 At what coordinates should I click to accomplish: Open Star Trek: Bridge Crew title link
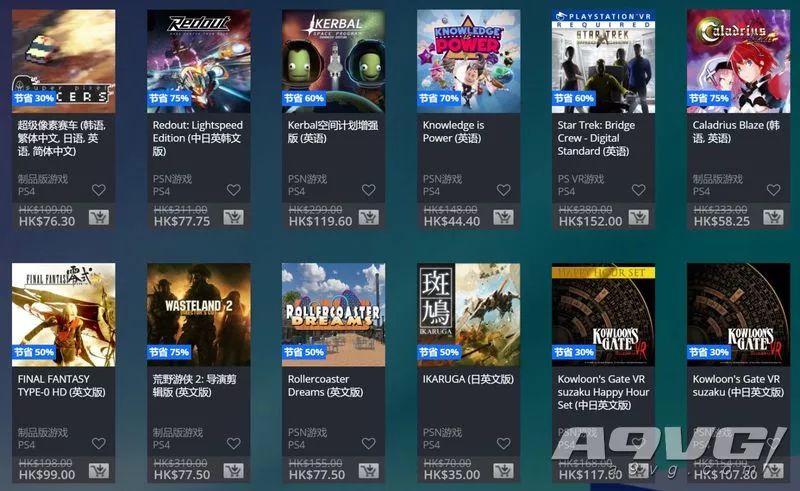pos(596,138)
